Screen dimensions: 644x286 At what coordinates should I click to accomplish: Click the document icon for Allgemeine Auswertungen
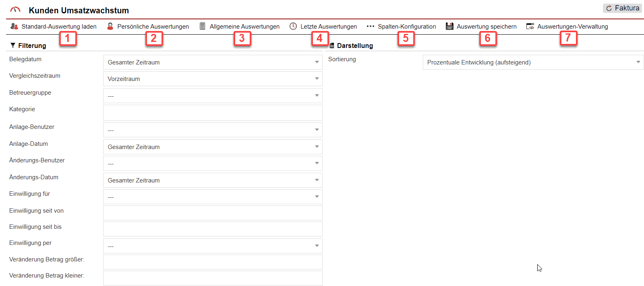click(203, 27)
